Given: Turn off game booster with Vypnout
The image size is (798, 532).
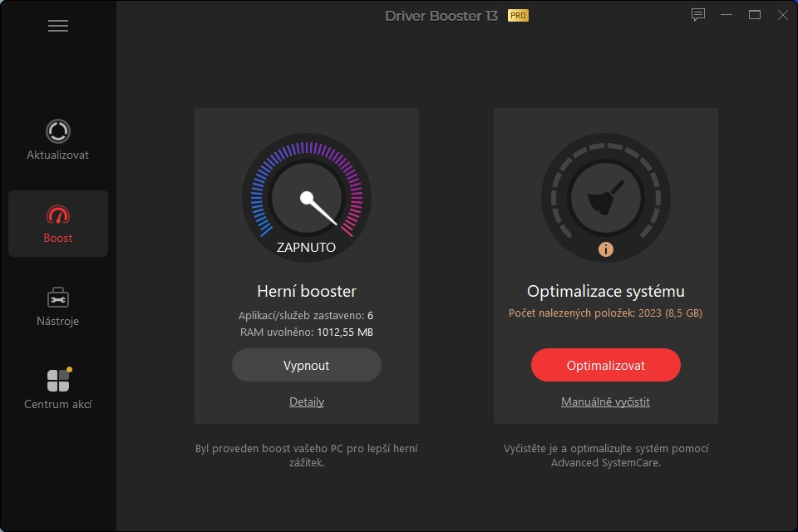Looking at the screenshot, I should 307,365.
